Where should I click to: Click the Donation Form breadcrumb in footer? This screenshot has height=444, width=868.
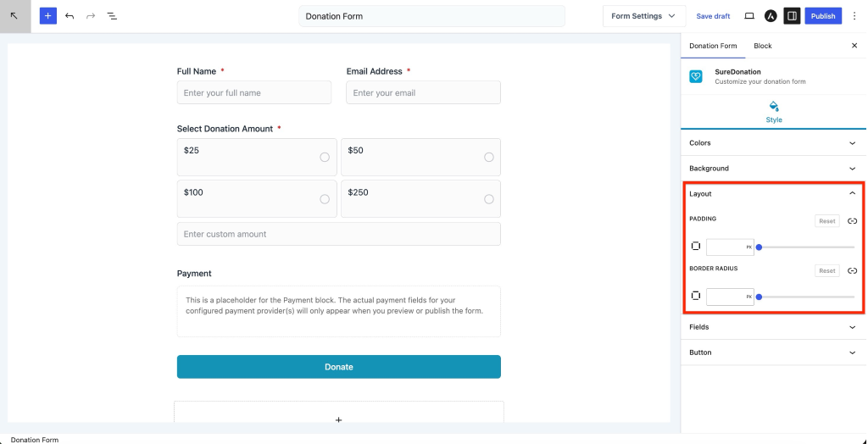(34, 440)
